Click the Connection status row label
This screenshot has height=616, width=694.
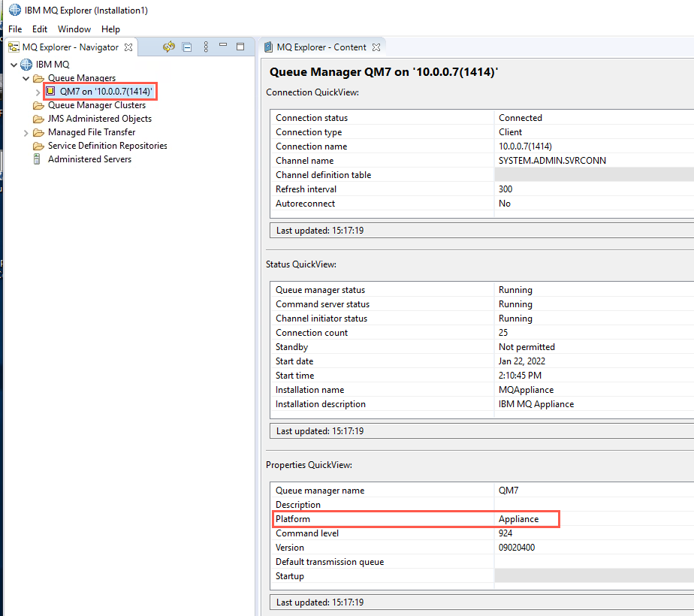312,118
